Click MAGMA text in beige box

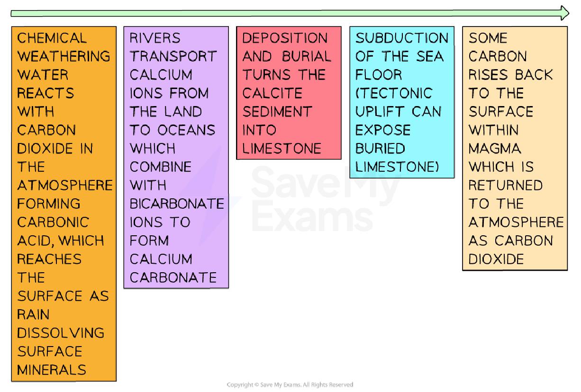(x=495, y=149)
